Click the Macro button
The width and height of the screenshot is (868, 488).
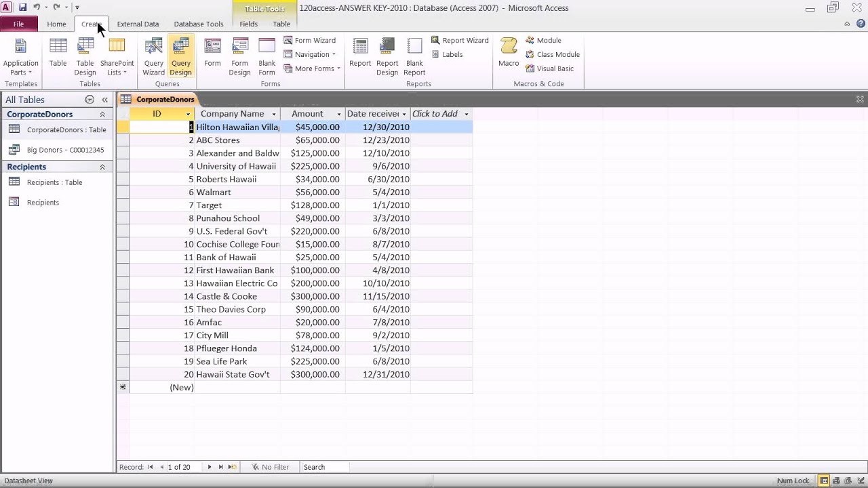509,53
